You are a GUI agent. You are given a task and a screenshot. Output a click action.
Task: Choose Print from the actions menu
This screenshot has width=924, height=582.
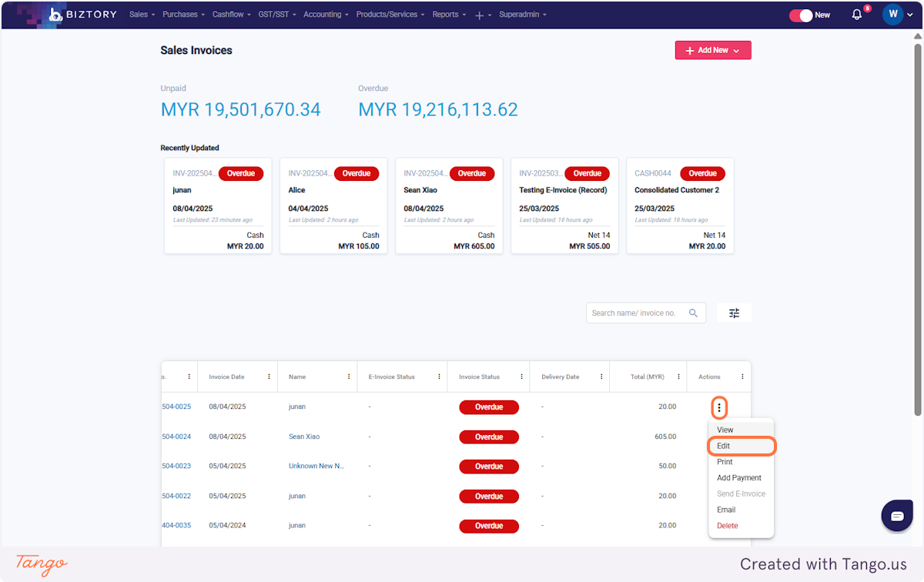pyautogui.click(x=741, y=462)
